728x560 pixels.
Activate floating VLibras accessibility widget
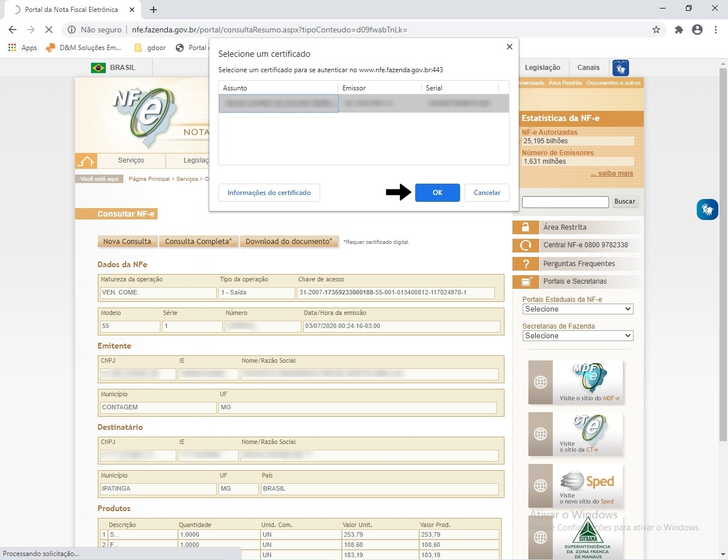tap(707, 209)
